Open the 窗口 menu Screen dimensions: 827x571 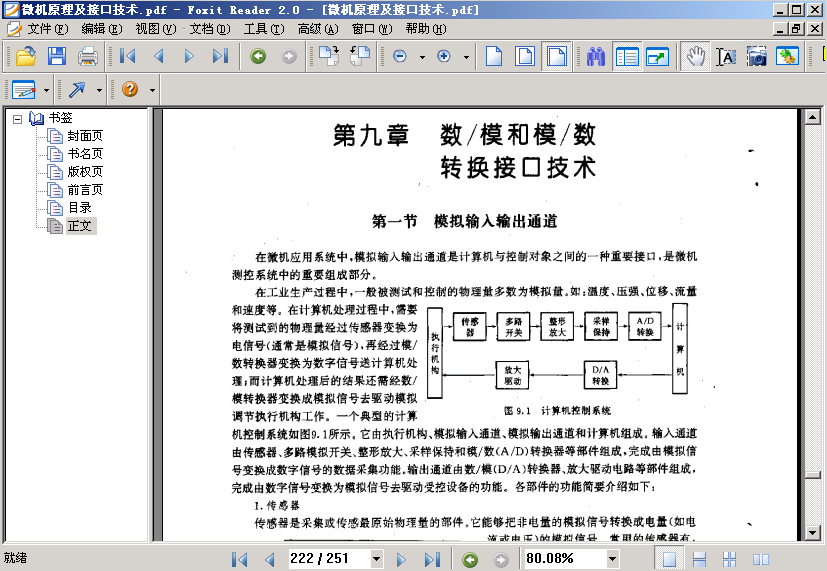(x=372, y=28)
